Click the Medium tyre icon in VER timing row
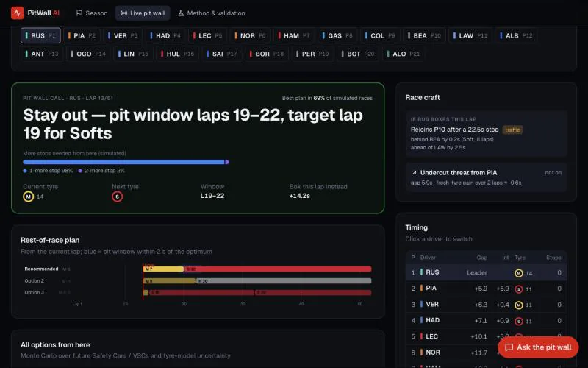Viewport: 588px width, 368px height. pyautogui.click(x=519, y=305)
